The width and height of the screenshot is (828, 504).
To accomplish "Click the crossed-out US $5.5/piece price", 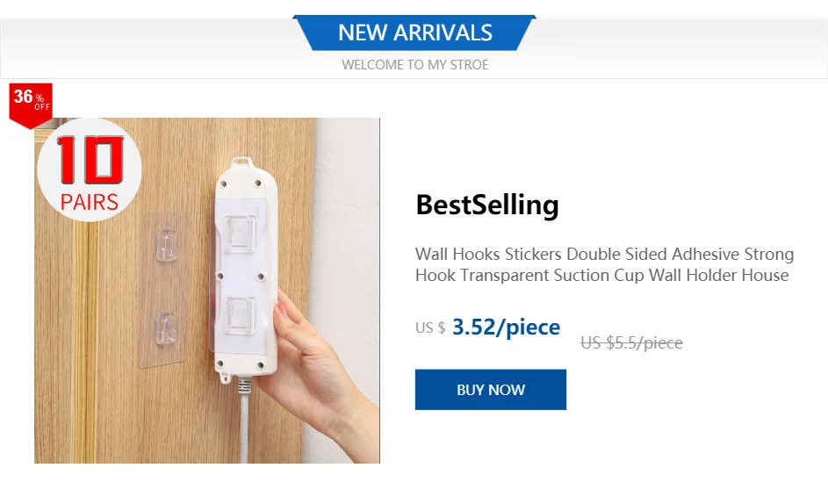I will pos(631,342).
